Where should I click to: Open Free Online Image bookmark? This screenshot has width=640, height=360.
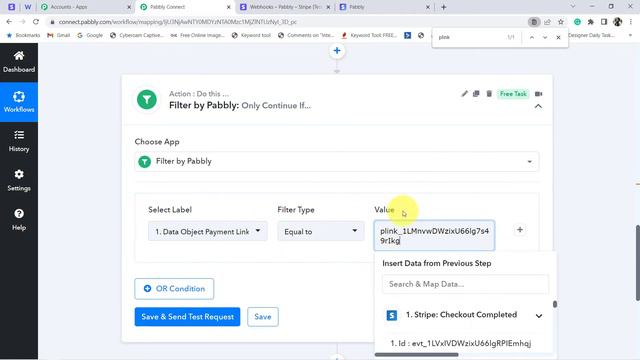(198, 36)
